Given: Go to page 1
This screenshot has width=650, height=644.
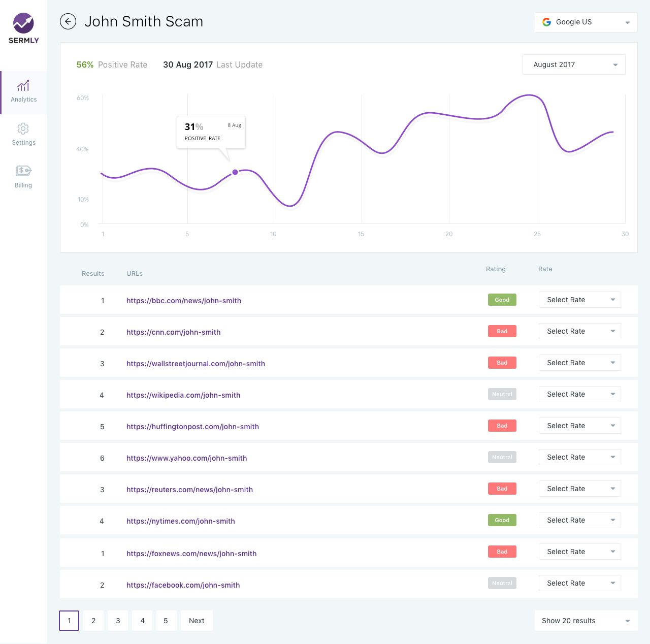Looking at the screenshot, I should [69, 621].
